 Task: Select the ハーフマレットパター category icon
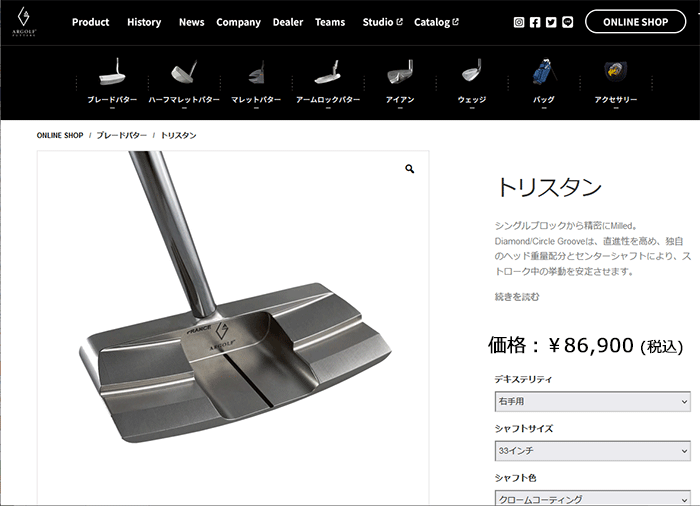(x=184, y=71)
